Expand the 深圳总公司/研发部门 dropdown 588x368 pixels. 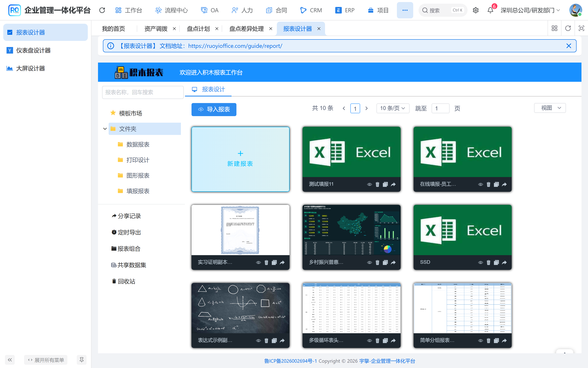pos(530,10)
